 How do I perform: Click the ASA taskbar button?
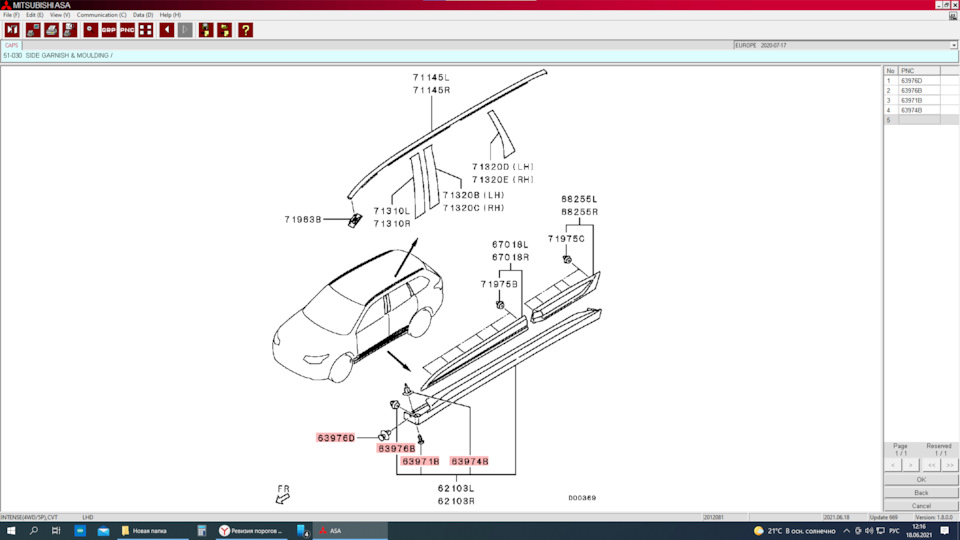tap(351, 531)
